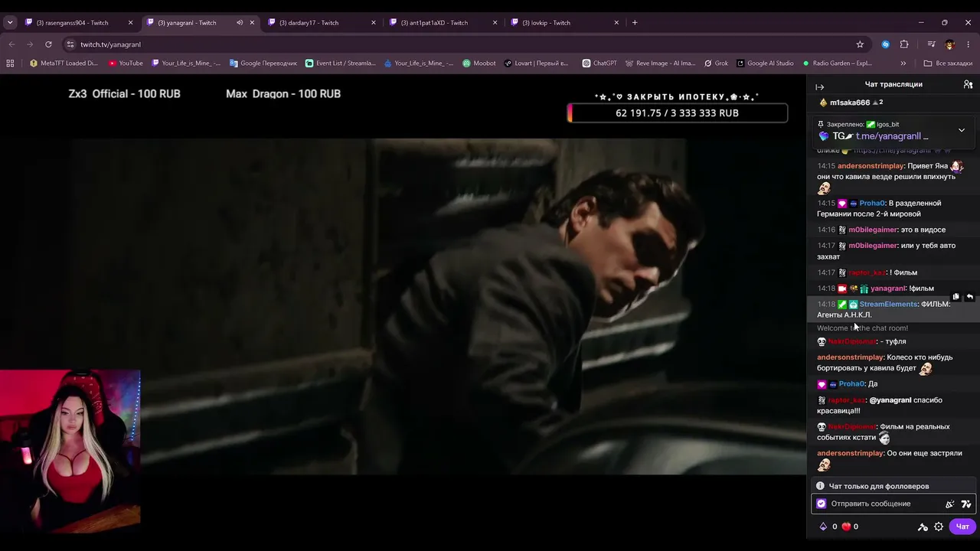
Task: Open the tab search dropdown
Action: click(10, 23)
